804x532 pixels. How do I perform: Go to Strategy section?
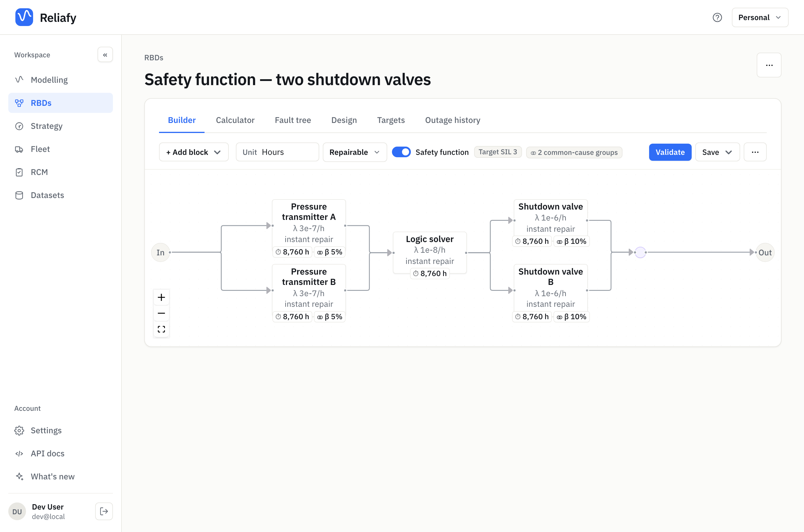click(60, 126)
